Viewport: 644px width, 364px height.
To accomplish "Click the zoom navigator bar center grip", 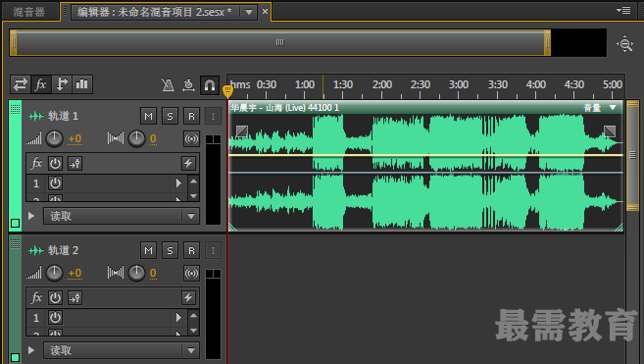I will click(279, 42).
